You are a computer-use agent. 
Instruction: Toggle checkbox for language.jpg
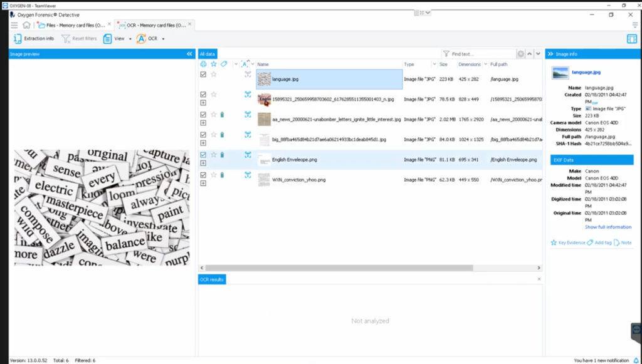[x=203, y=75]
